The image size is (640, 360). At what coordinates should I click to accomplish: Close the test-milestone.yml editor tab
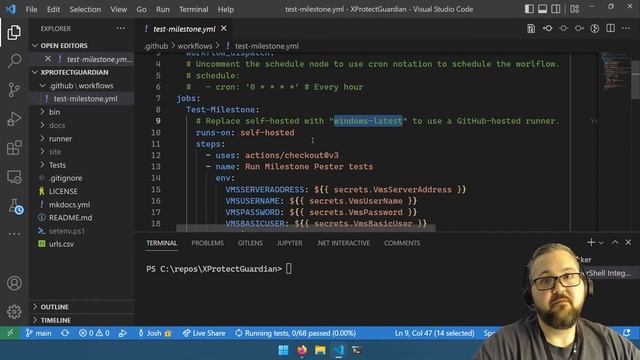tap(224, 29)
